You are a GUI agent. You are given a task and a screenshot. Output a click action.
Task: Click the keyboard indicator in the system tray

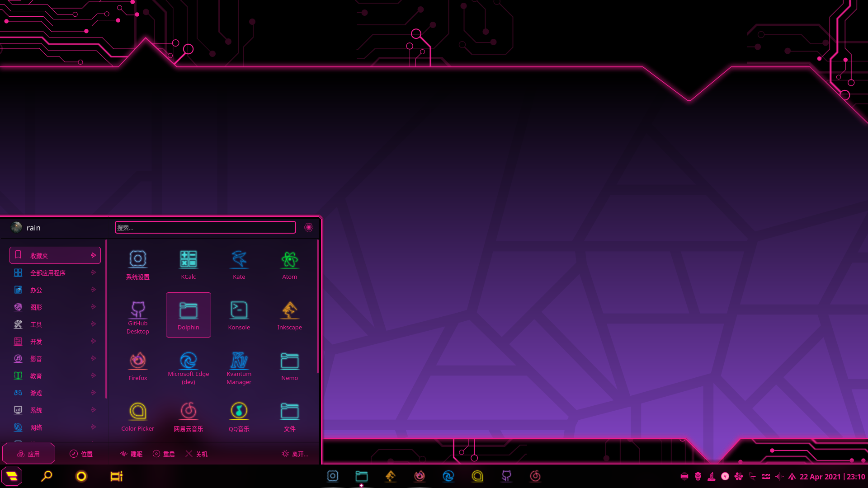click(x=766, y=476)
